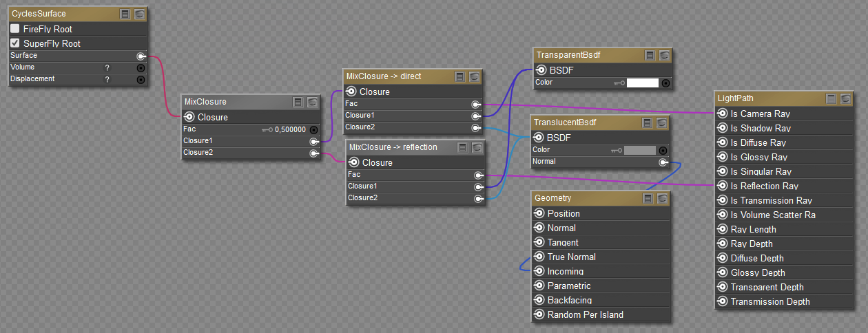The width and height of the screenshot is (868, 333).
Task: Click the Is Camera Ray output socket
Action: point(723,114)
